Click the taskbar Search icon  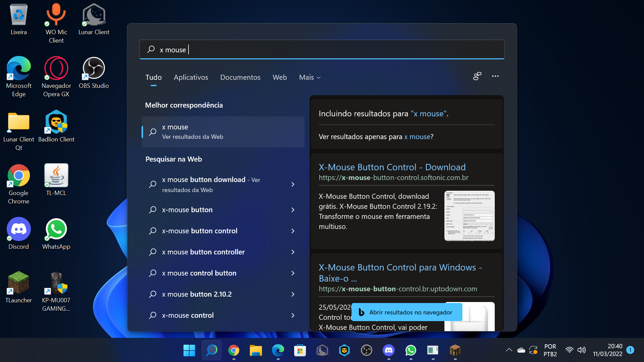pos(212,351)
